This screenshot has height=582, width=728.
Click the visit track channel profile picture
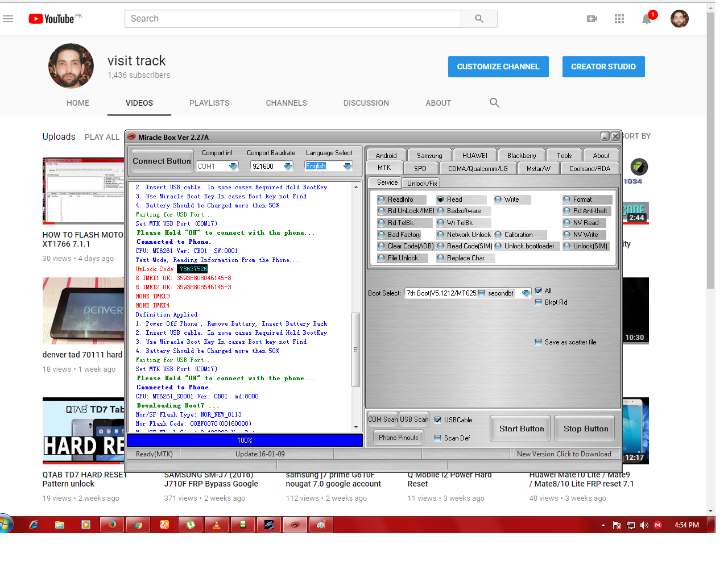click(x=71, y=66)
